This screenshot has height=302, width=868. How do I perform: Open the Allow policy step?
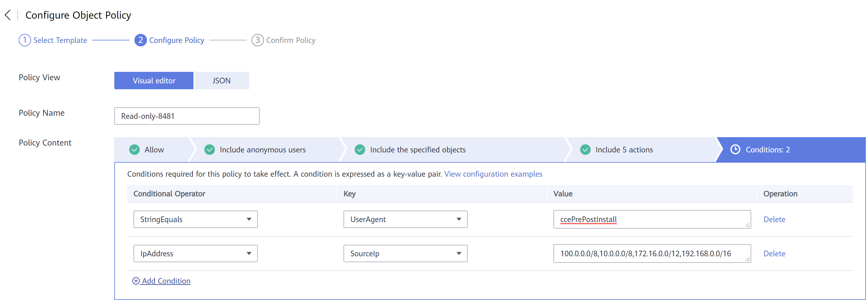pyautogui.click(x=152, y=150)
